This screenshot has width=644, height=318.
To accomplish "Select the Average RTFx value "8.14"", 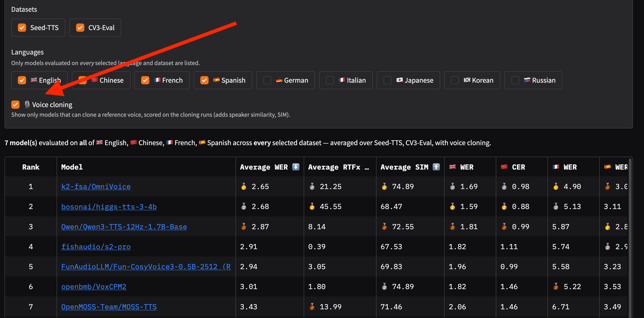I will tap(317, 226).
